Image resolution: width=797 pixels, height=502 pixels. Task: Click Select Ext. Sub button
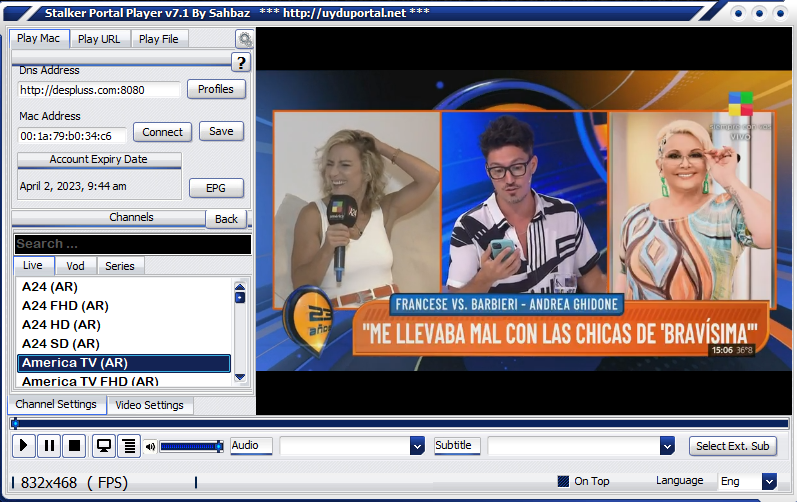[732, 446]
